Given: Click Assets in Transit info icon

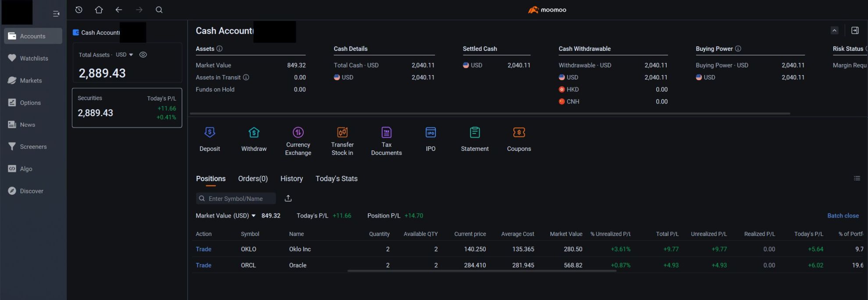Looking at the screenshot, I should 246,77.
